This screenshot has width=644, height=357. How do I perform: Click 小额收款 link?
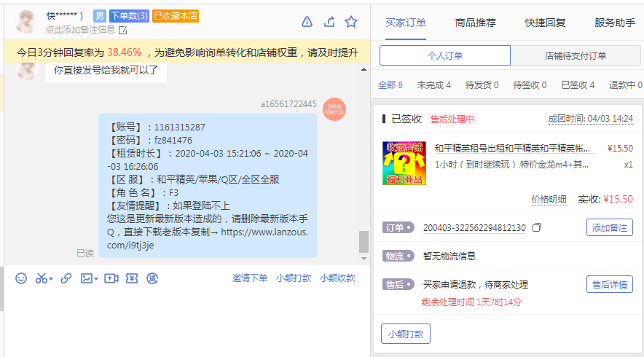pos(337,278)
